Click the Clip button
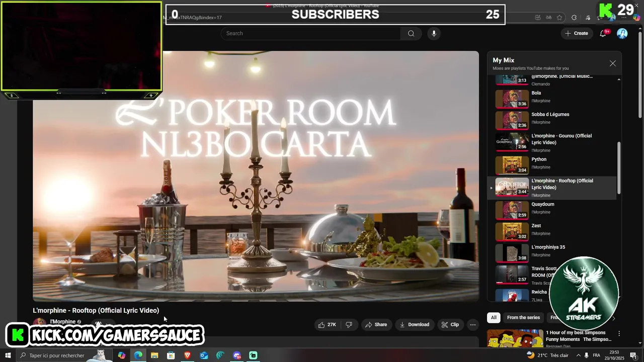The width and height of the screenshot is (644, 362). (450, 325)
